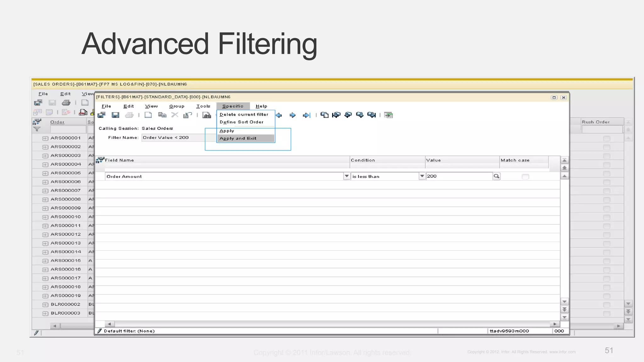Click the Find binoculars icon
The image size is (644, 362).
click(207, 115)
